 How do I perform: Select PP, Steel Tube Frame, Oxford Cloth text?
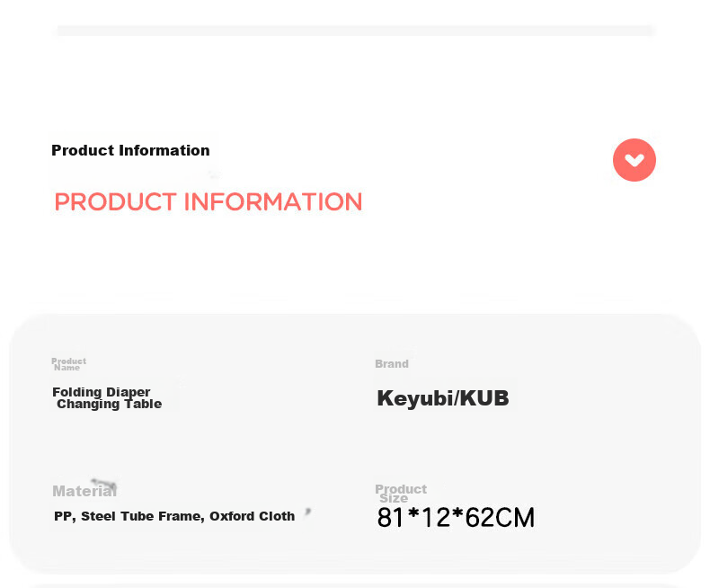click(x=174, y=516)
